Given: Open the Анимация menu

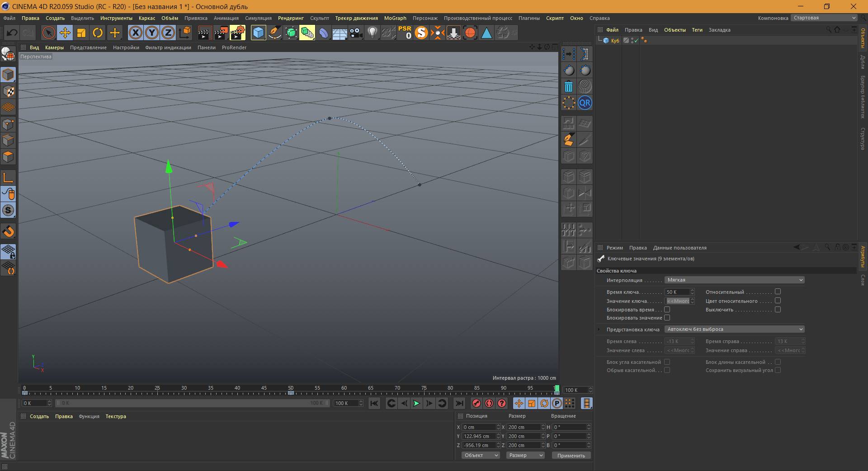Looking at the screenshot, I should 226,18.
